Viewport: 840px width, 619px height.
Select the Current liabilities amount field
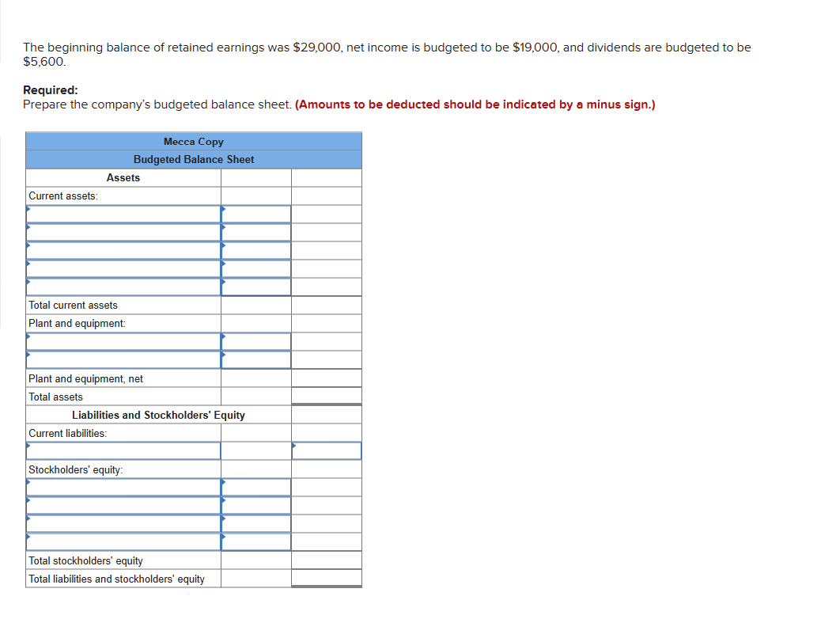(326, 450)
